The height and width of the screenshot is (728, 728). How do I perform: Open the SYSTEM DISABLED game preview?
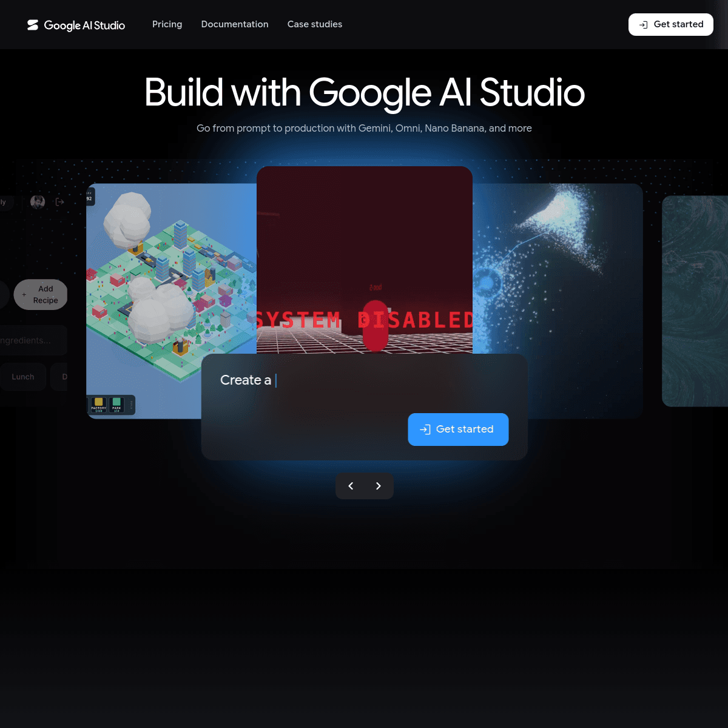pos(365,260)
